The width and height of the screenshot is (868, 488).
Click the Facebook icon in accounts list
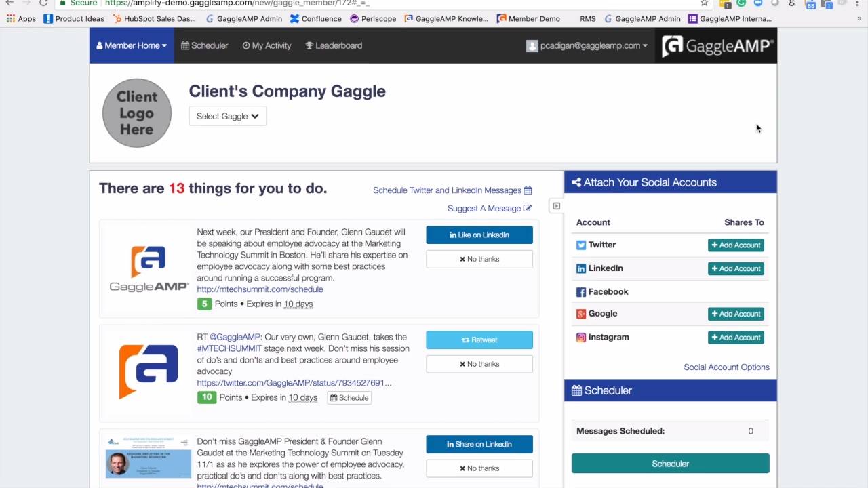pos(581,292)
